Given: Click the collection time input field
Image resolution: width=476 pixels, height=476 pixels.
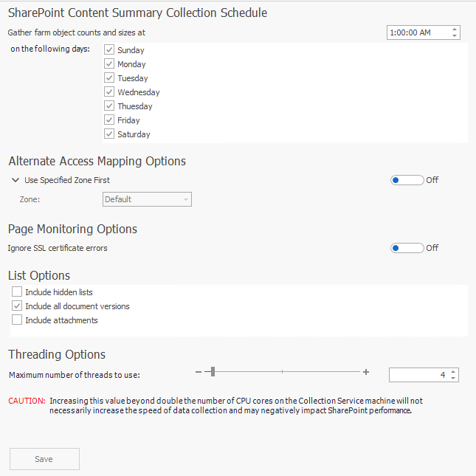Looking at the screenshot, I should click(418, 32).
